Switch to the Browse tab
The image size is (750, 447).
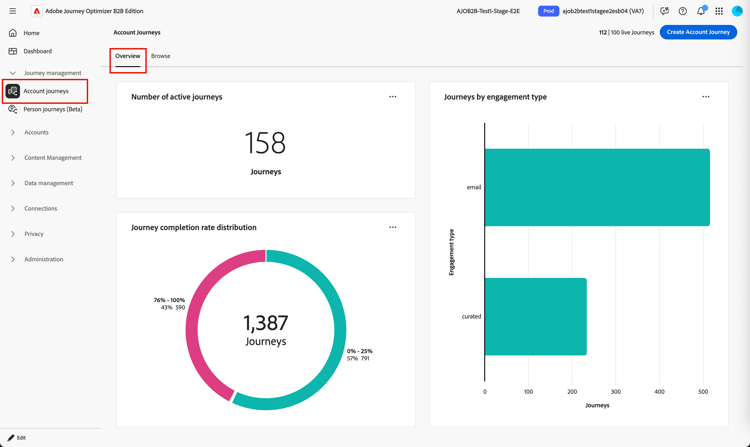click(x=161, y=56)
